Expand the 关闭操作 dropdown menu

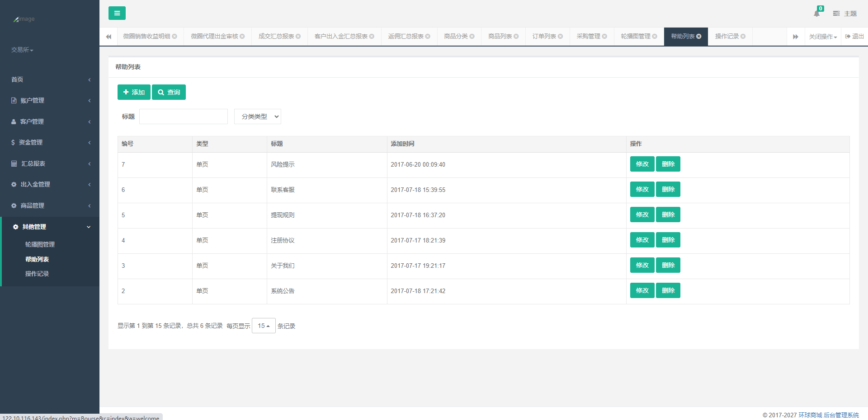(823, 37)
